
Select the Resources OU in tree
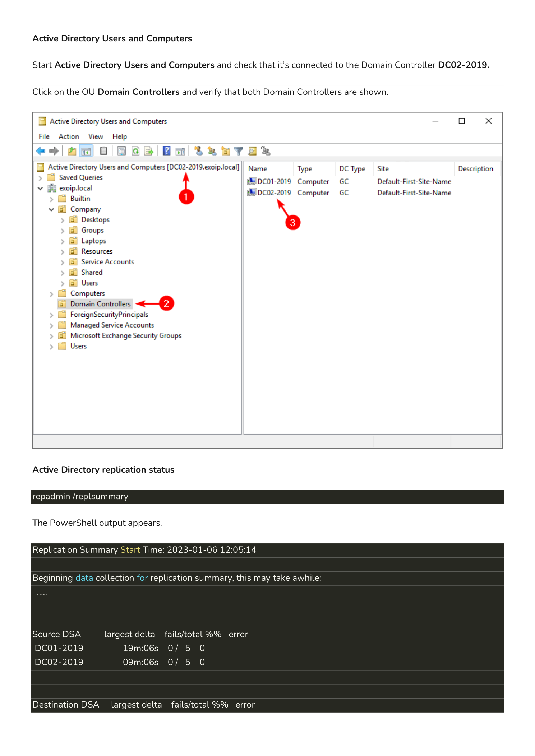(97, 251)
